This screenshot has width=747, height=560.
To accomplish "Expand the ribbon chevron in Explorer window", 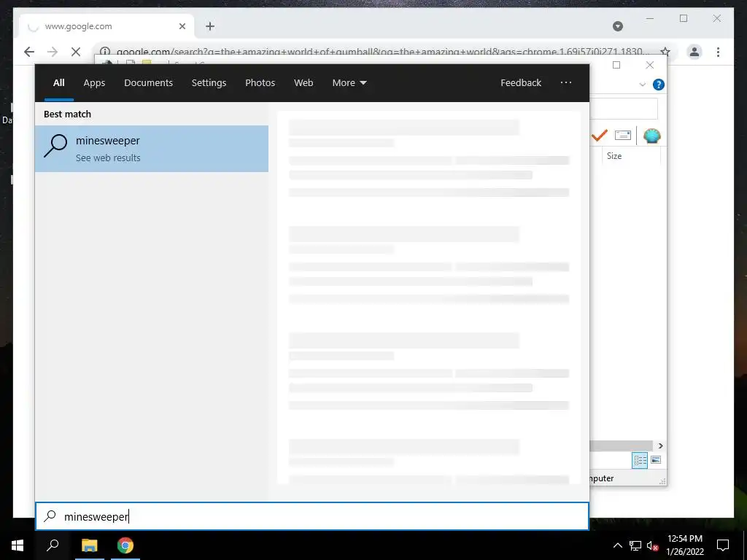I will coord(642,85).
